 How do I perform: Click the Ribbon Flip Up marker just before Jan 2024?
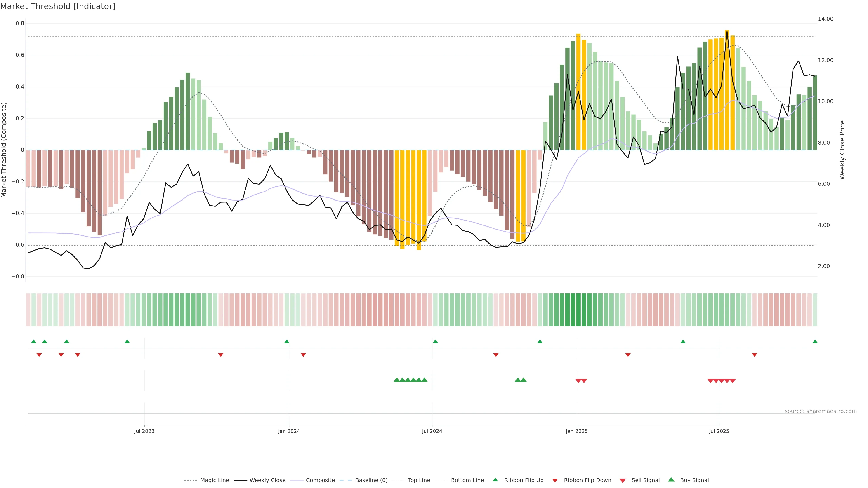287,342
